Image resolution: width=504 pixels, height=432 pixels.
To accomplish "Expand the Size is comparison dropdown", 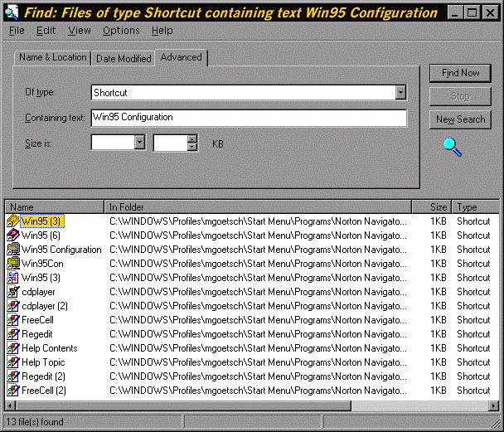I will (138, 143).
